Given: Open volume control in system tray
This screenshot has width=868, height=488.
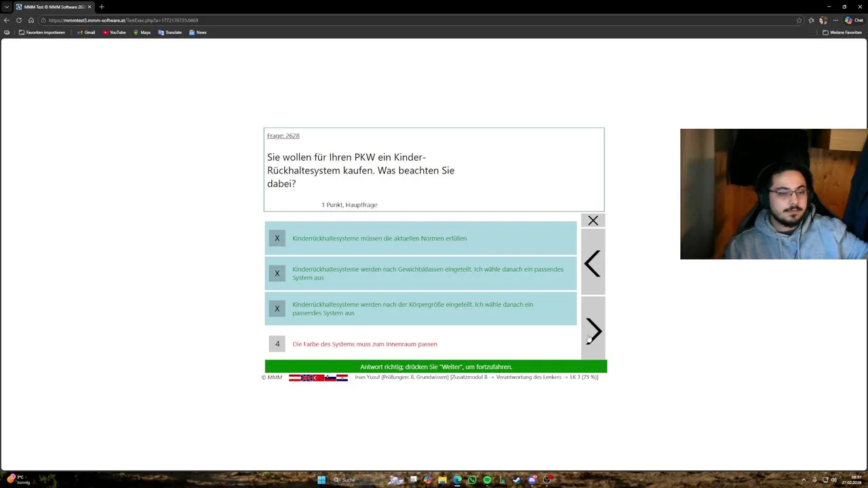Looking at the screenshot, I should [833, 480].
